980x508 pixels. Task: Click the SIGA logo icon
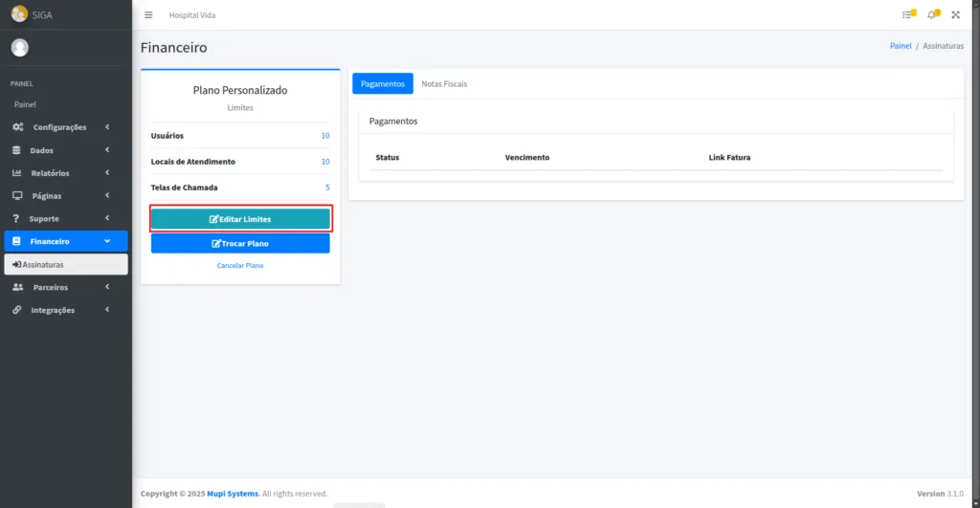click(19, 14)
